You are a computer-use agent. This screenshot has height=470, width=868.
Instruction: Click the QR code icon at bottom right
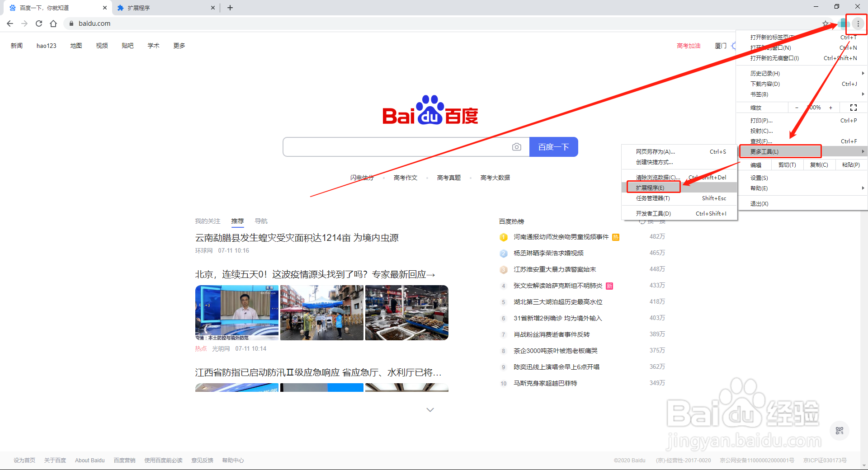(840, 431)
